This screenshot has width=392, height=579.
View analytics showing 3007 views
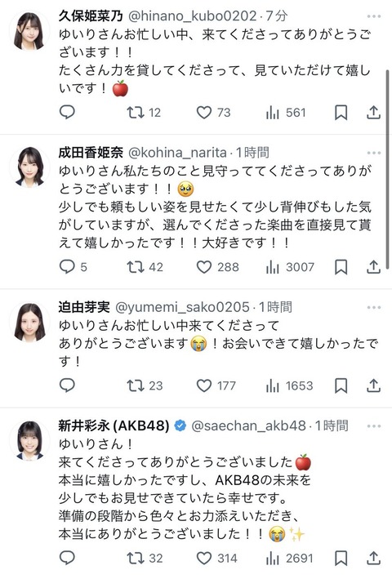(x=290, y=266)
